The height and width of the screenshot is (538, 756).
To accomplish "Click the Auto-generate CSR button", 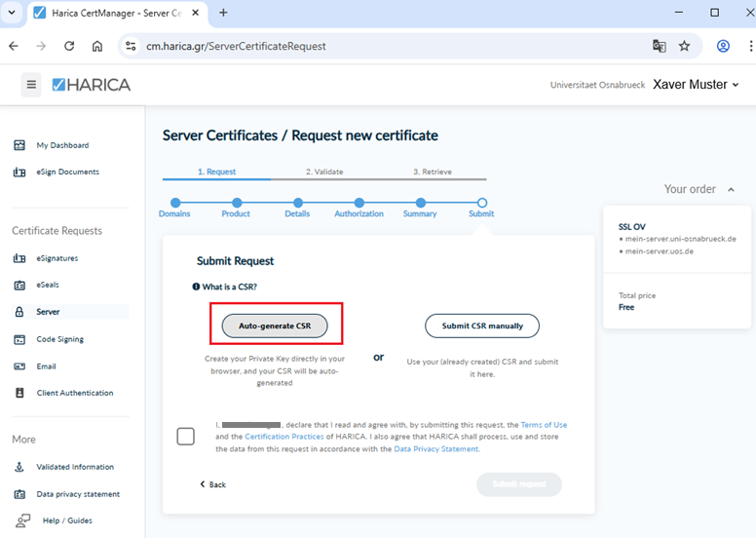I will [275, 327].
